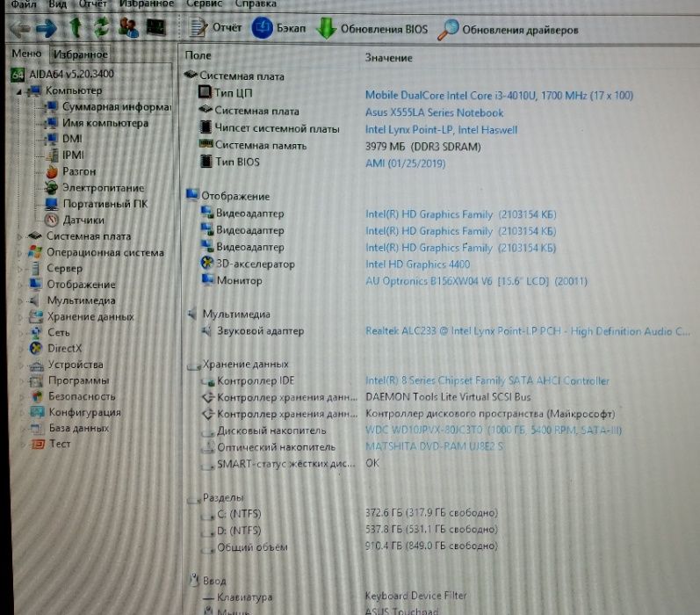Open the Вид menu
This screenshot has width=700, height=615.
(x=57, y=4)
